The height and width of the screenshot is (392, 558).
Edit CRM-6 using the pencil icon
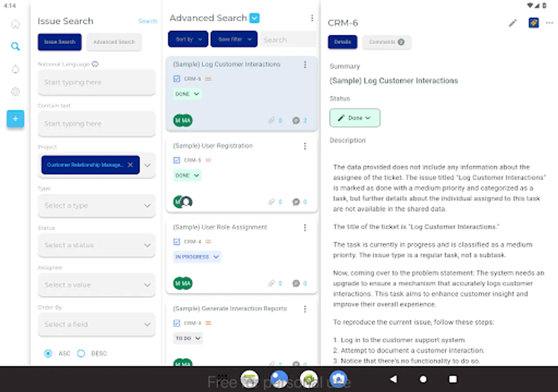pos(513,23)
